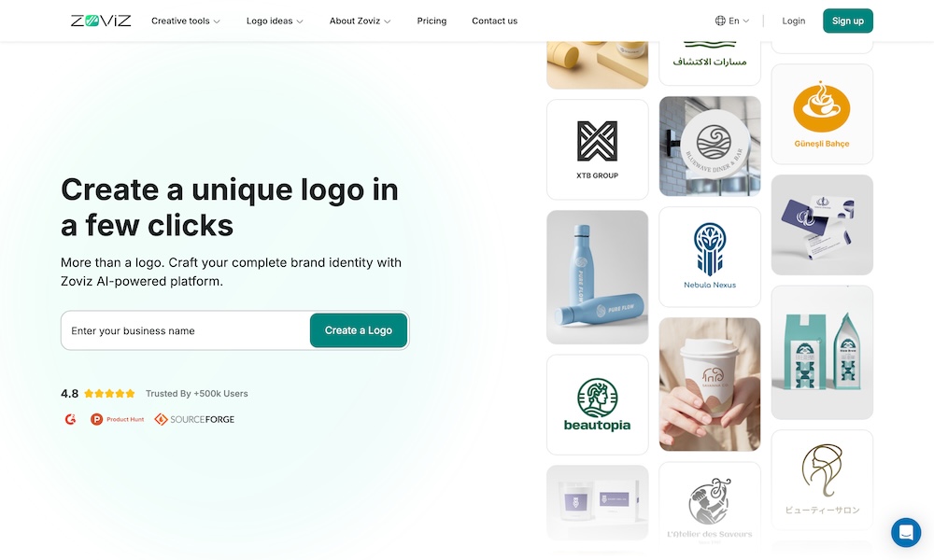Viewport: 934px width, 560px height.
Task: View the blue water bottle mockup
Action: (597, 276)
